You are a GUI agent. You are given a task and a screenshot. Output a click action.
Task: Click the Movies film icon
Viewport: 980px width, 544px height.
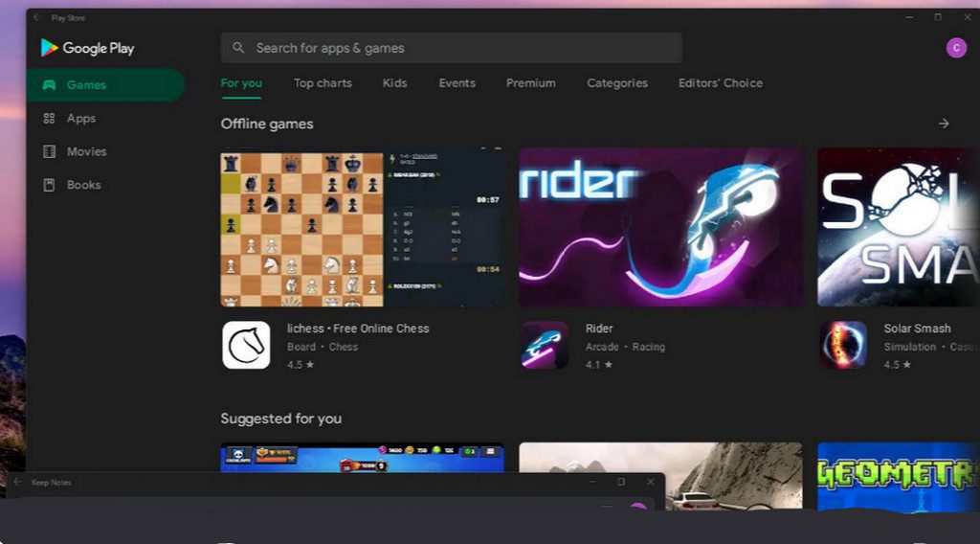point(49,151)
